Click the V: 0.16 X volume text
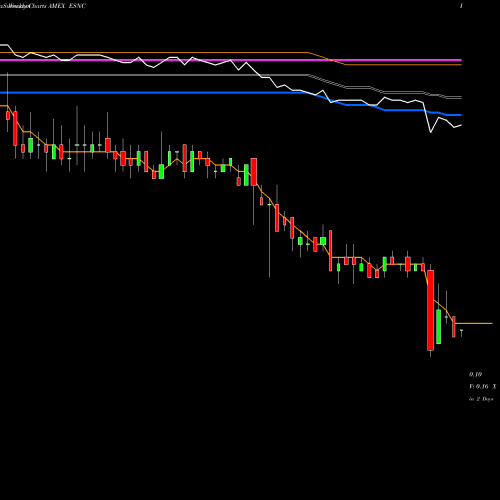This screenshot has height=500, width=500. pos(482,387)
